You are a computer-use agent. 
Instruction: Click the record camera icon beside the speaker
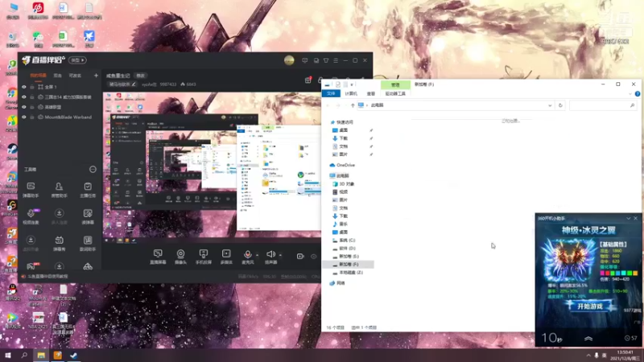300,256
